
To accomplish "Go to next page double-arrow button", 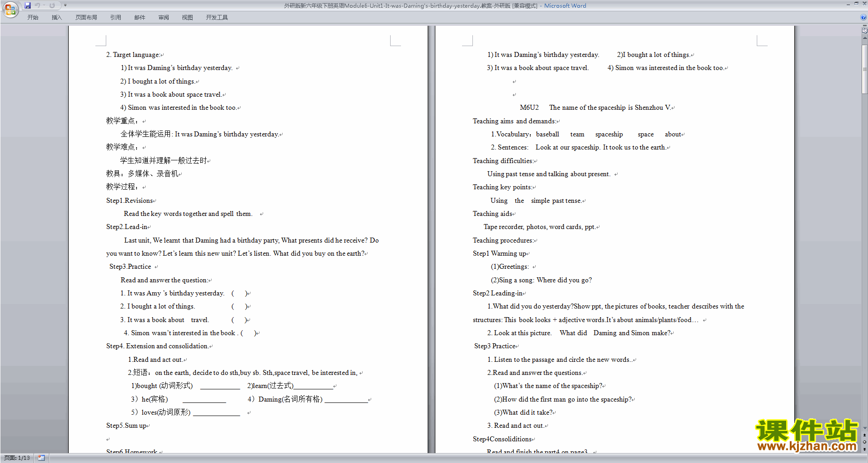I will pyautogui.click(x=864, y=449).
